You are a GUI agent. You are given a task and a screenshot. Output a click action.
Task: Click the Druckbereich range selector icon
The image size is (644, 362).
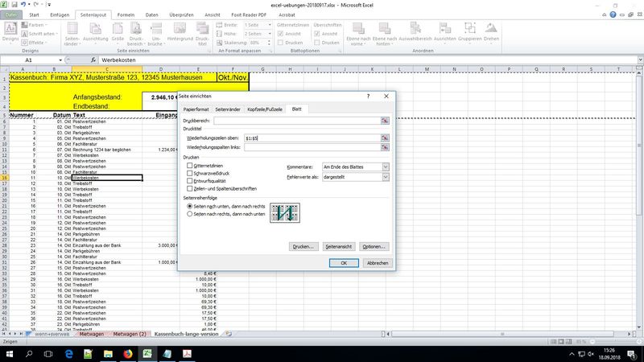[x=386, y=120]
